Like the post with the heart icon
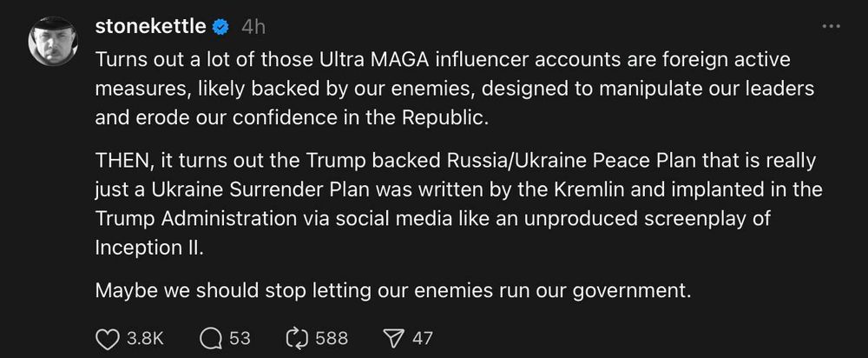 (107, 338)
